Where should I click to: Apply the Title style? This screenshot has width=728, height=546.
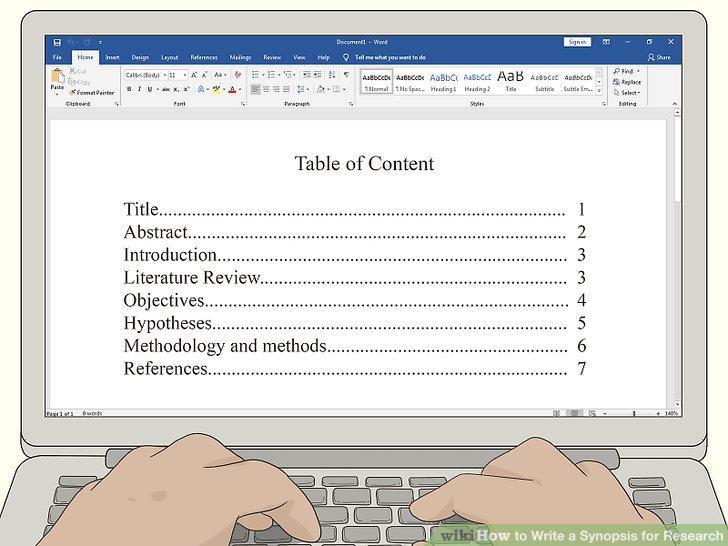click(x=511, y=82)
